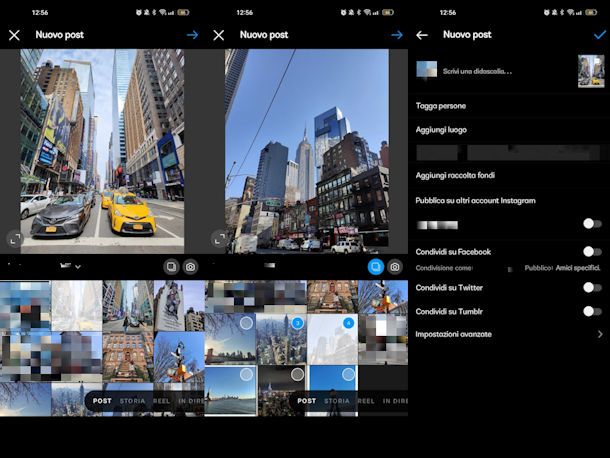Go back from the share settings screen
610x458 pixels.
coord(422,35)
